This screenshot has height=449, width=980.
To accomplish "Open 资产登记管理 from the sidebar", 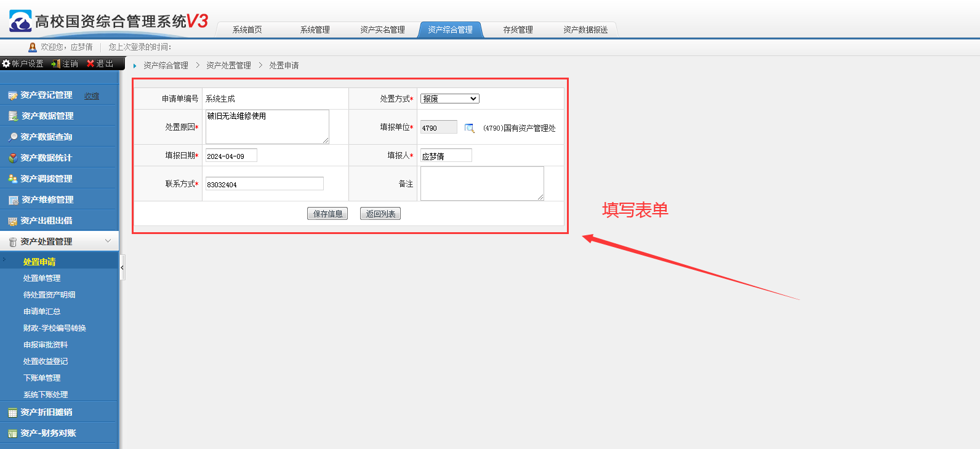I will [x=46, y=95].
